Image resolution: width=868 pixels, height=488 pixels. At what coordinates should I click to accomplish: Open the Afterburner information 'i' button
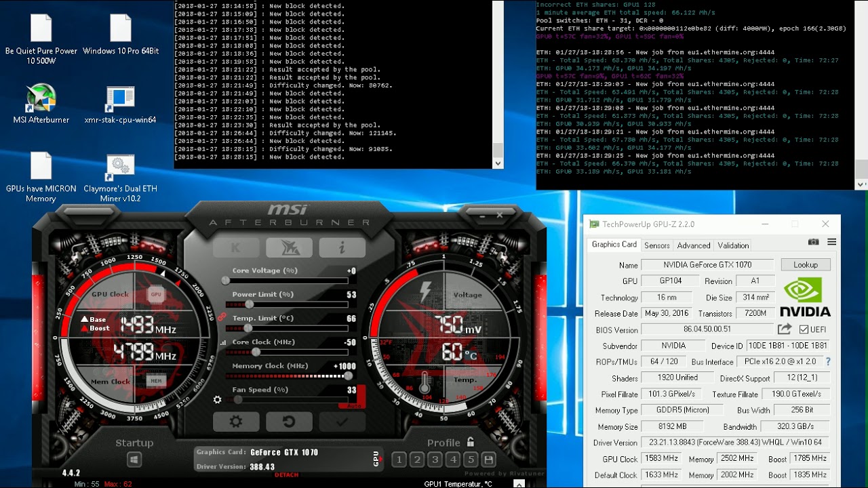point(342,248)
